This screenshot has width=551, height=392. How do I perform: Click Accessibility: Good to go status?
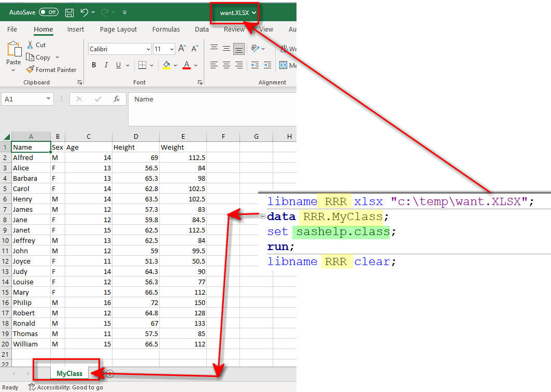point(65,387)
